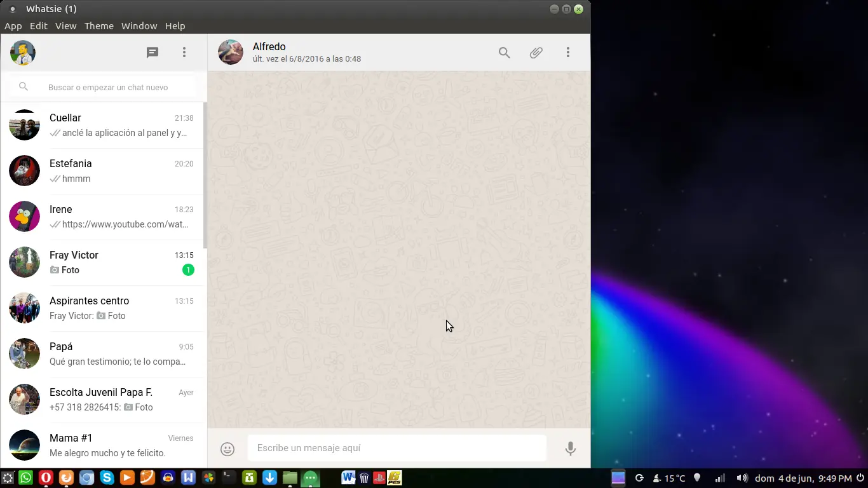868x488 pixels.
Task: Click the paperclip attach icon
Action: pos(536,53)
